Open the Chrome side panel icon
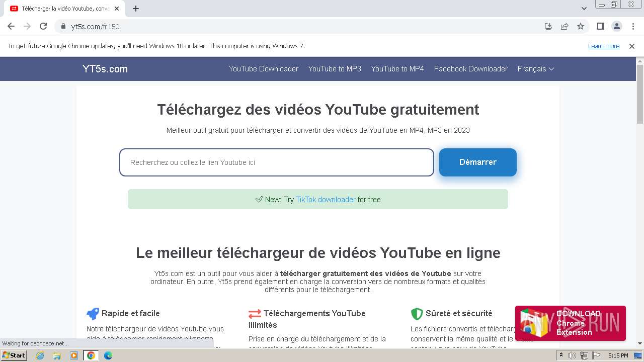The width and height of the screenshot is (644, 362). point(600,26)
